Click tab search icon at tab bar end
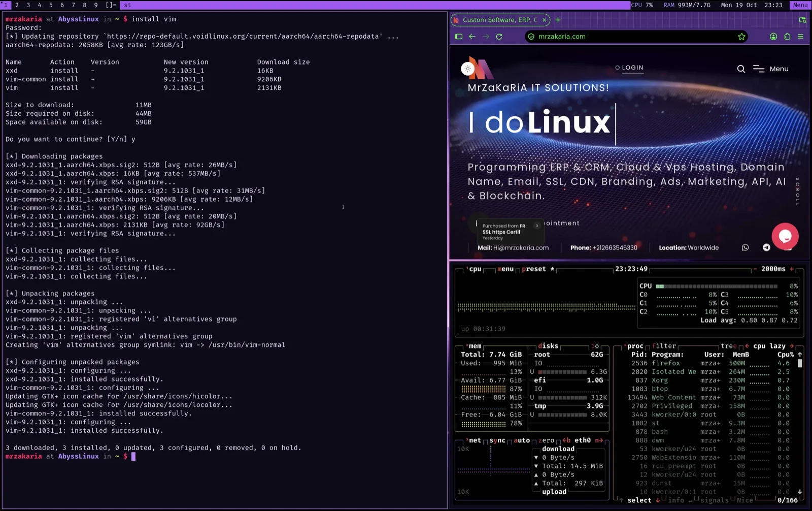This screenshot has height=511, width=812. coord(802,20)
